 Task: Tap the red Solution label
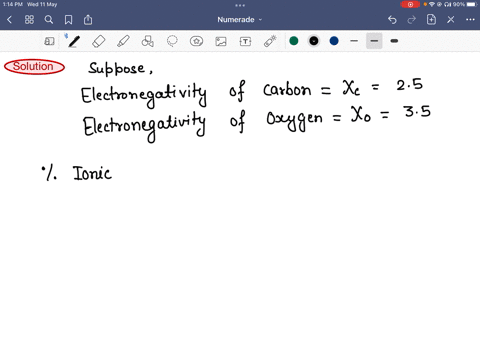34,67
